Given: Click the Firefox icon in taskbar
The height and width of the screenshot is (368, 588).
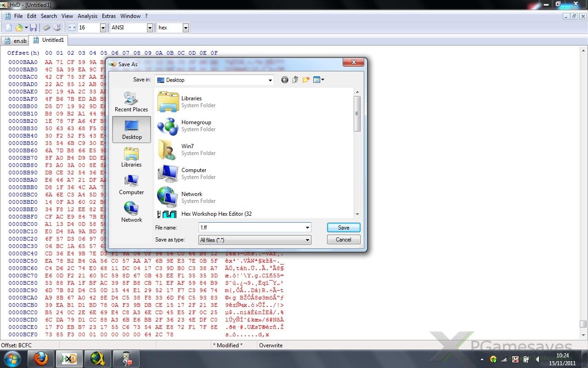Looking at the screenshot, I should tap(41, 358).
